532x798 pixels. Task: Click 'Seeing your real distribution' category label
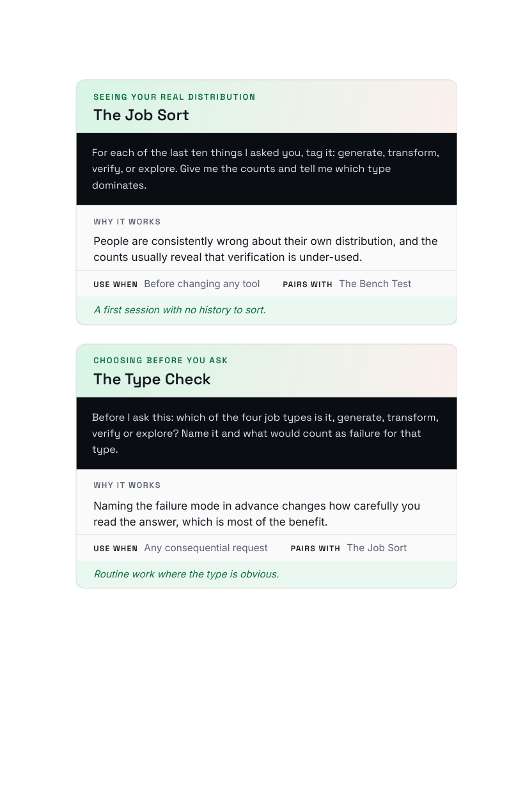pos(175,97)
